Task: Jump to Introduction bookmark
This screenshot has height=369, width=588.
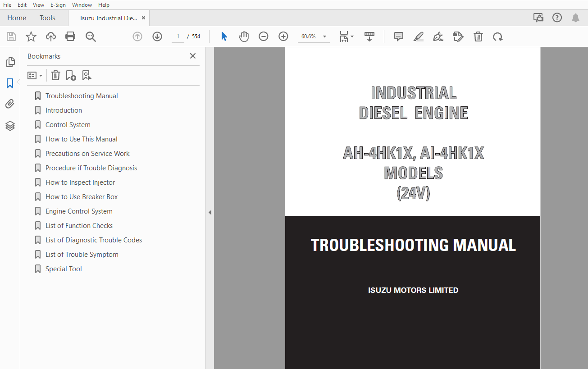Action: pyautogui.click(x=64, y=110)
